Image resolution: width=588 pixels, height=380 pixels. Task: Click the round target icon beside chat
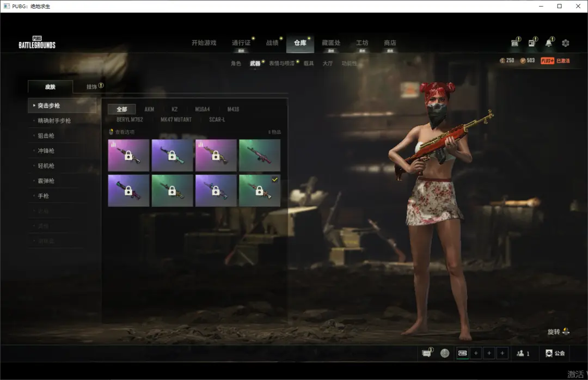point(445,353)
